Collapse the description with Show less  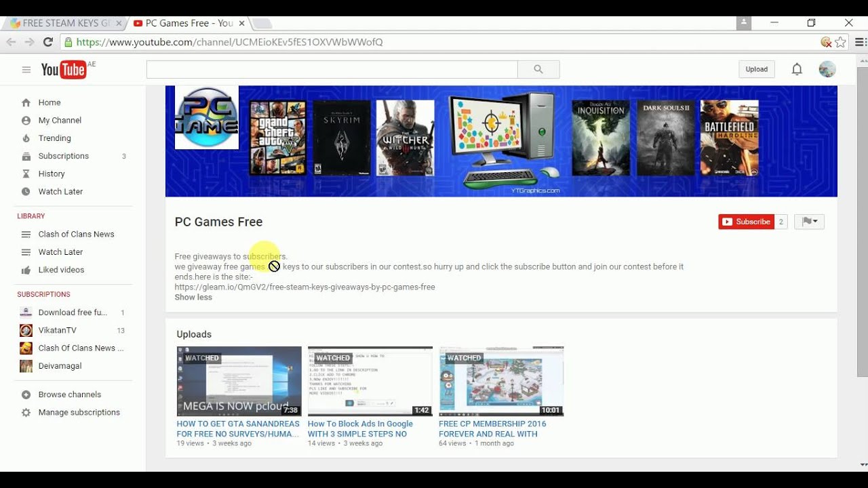click(x=193, y=297)
